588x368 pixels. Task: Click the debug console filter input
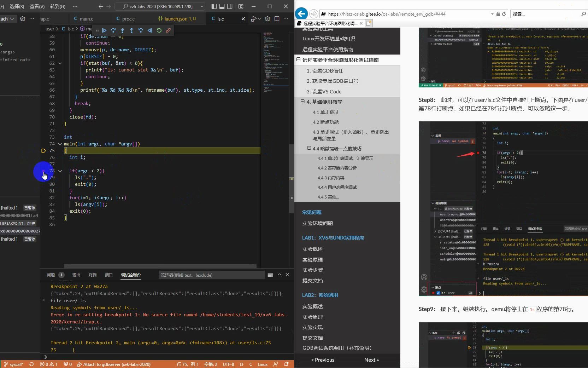point(212,275)
